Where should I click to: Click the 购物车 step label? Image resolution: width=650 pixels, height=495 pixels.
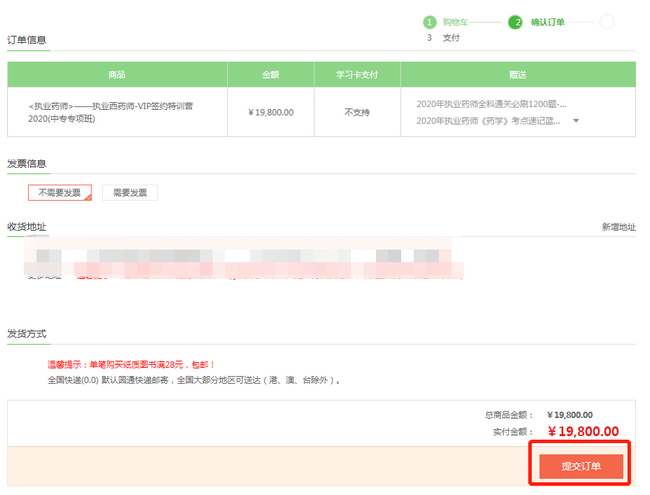[x=455, y=21]
